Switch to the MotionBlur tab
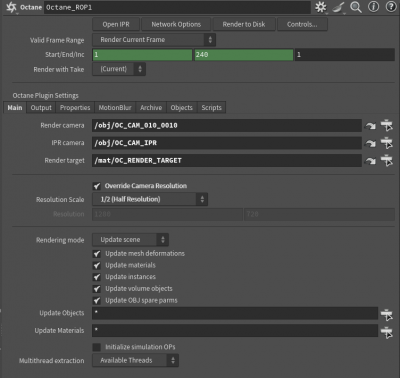The image size is (400, 378). click(115, 108)
